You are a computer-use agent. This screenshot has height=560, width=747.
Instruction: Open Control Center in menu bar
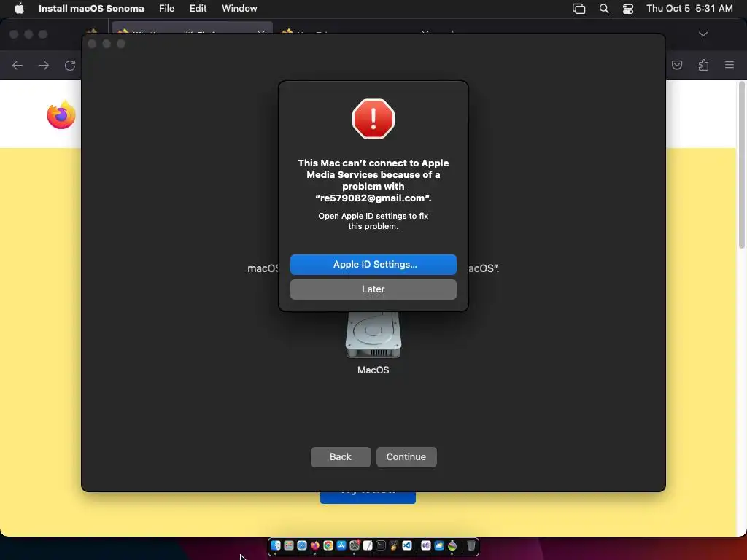click(x=628, y=9)
